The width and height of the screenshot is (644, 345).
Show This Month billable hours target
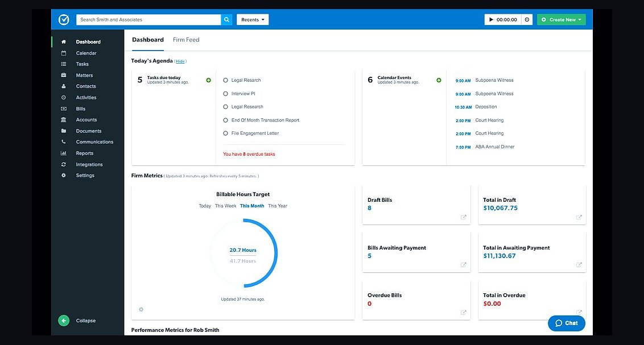[x=252, y=206]
